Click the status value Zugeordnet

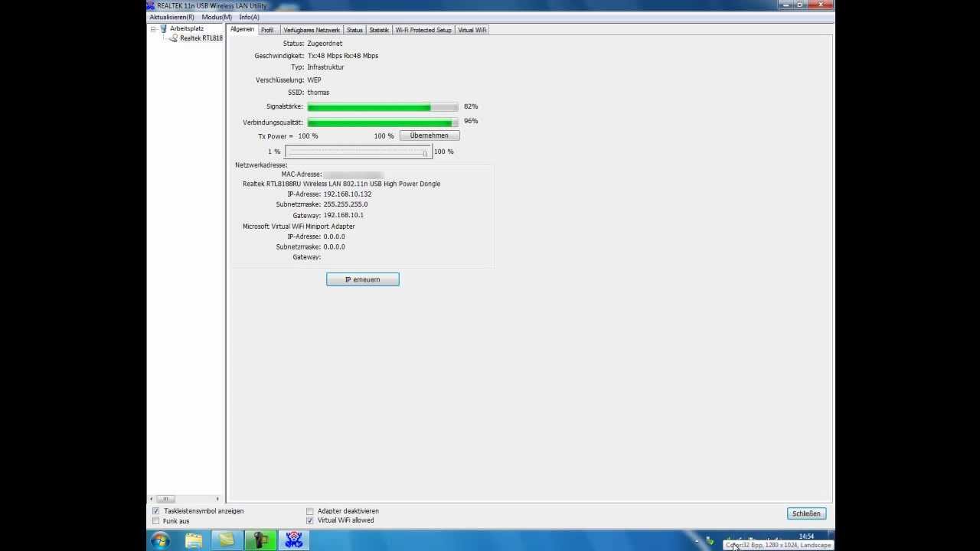tap(325, 44)
